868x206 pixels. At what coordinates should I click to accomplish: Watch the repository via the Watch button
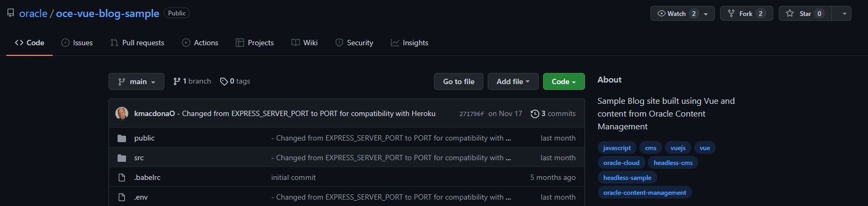(x=682, y=13)
